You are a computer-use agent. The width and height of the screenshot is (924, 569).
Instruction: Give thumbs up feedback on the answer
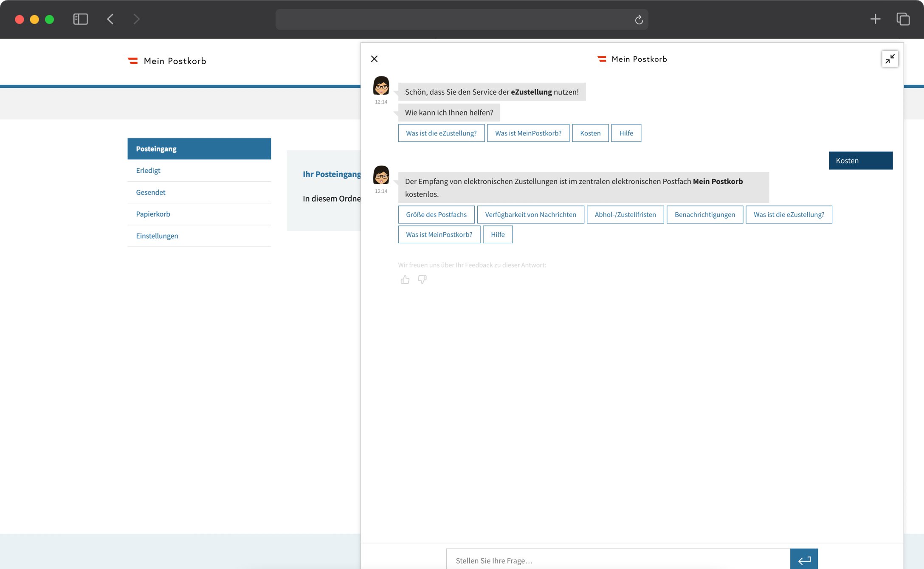405,279
